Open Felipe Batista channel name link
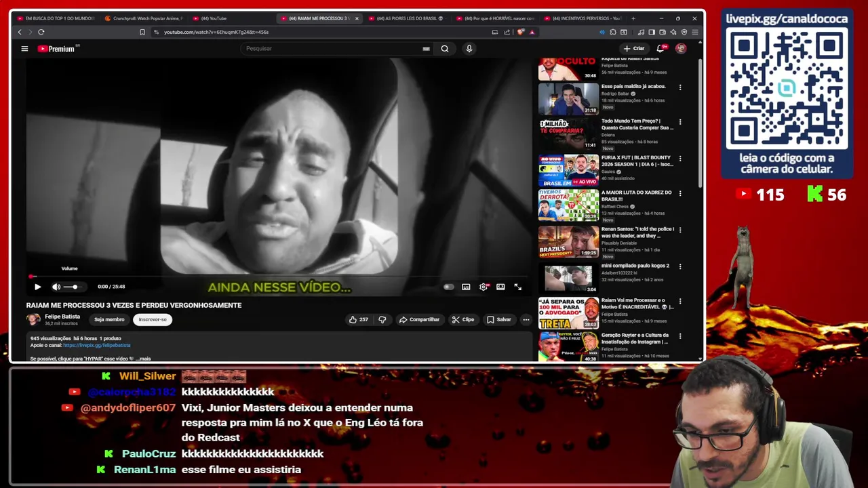 [x=62, y=317]
